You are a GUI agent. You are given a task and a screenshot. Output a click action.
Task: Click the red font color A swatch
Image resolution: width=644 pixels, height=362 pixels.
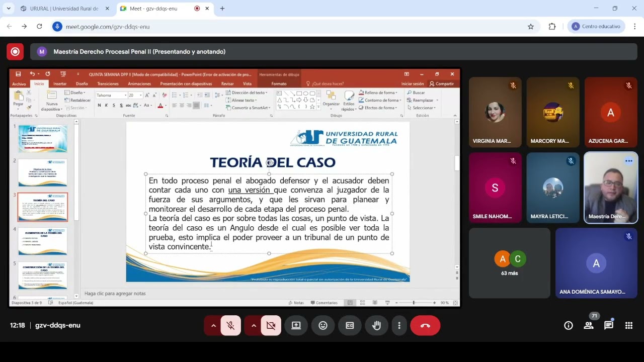coord(160,106)
